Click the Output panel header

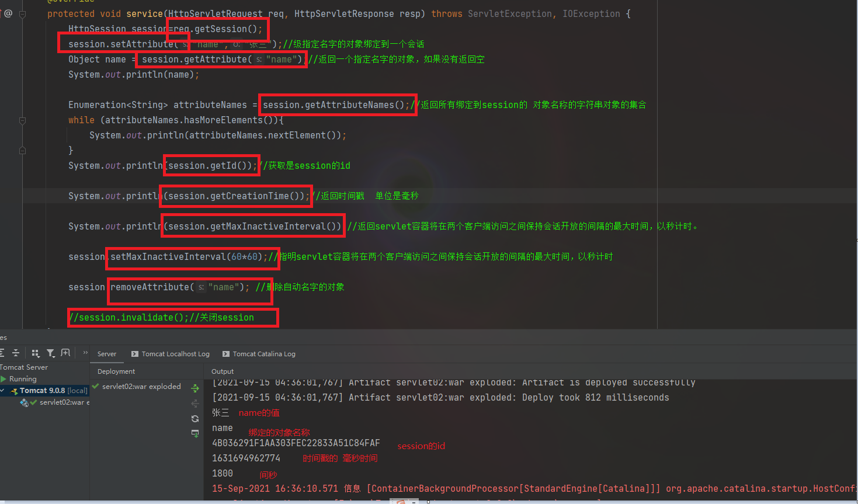[x=223, y=371]
